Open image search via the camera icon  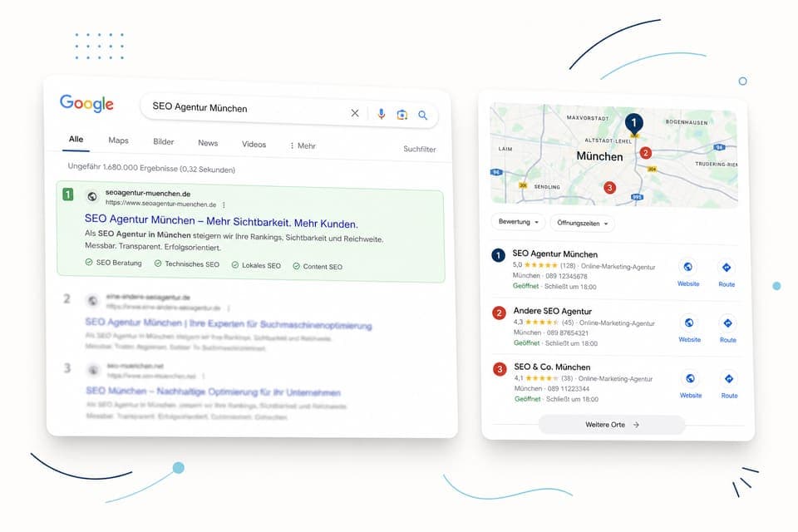tap(402, 115)
